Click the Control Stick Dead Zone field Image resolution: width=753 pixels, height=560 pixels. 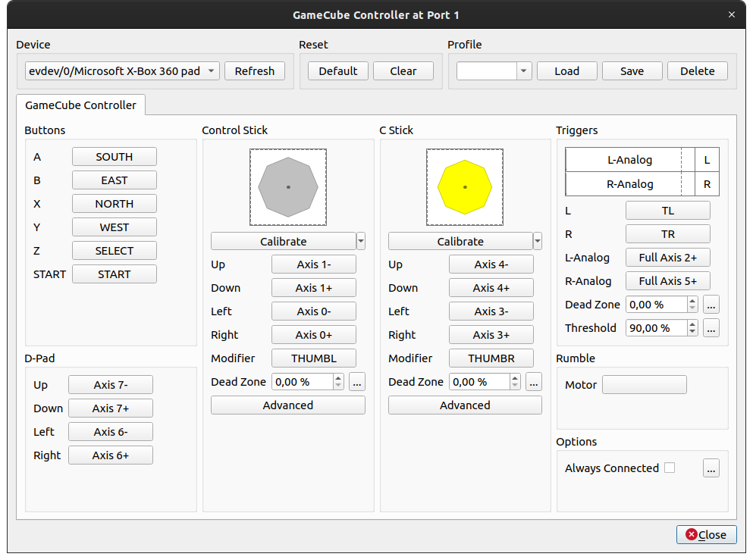point(302,382)
